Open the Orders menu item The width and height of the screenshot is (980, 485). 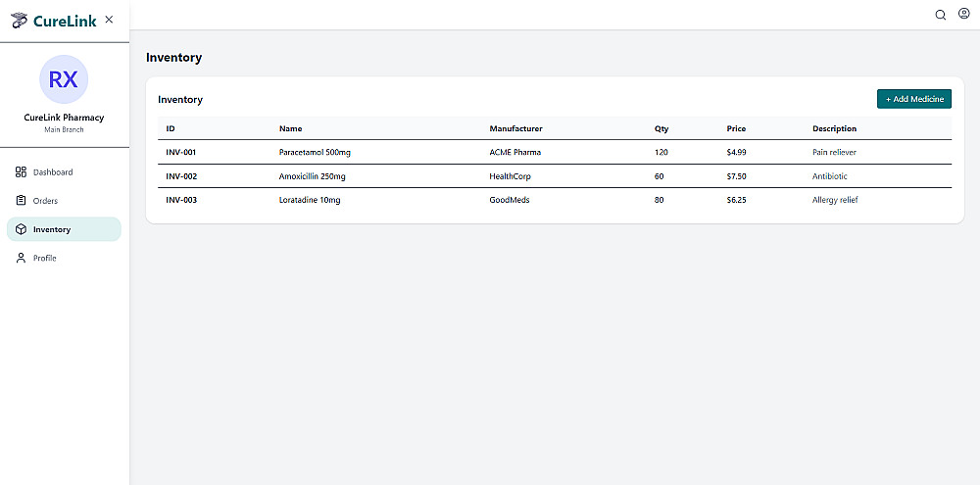point(45,201)
